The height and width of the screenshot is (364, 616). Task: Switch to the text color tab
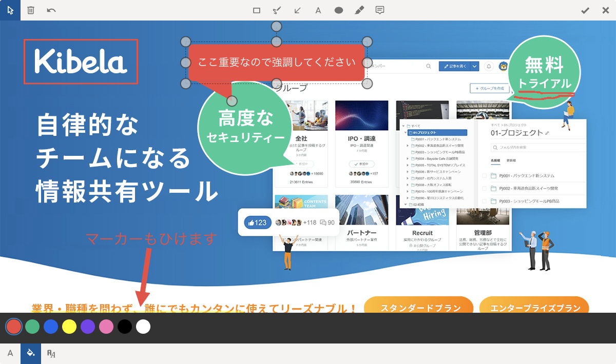(x=10, y=353)
